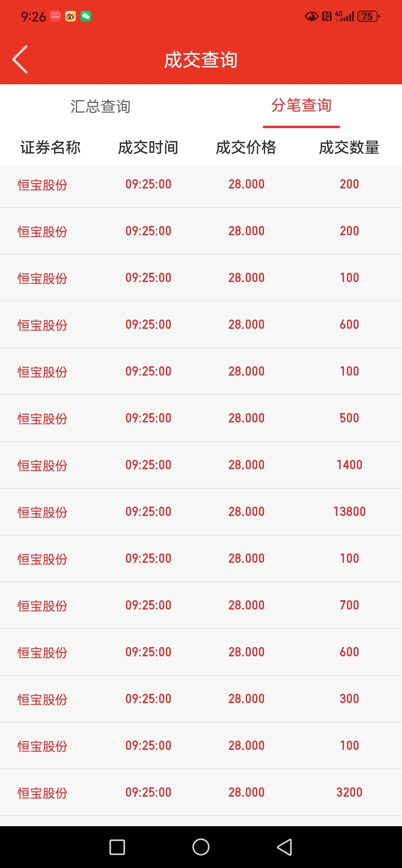Select the 分笔查询 tab

pyautogui.click(x=301, y=105)
